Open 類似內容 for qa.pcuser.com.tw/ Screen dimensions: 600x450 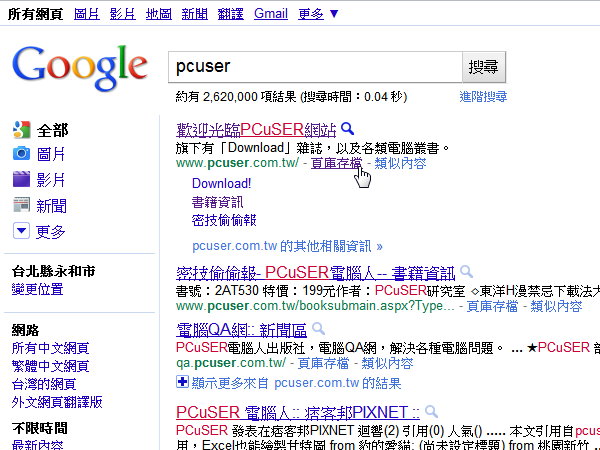tap(387, 363)
